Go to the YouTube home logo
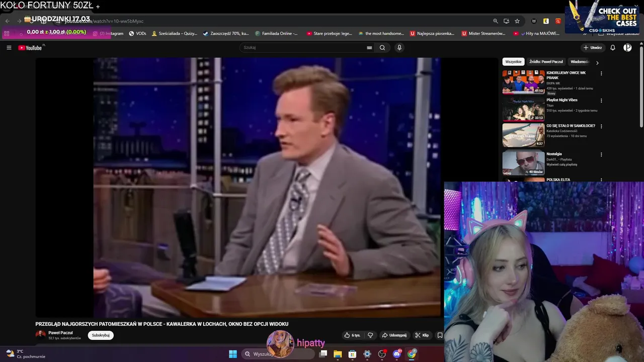The width and height of the screenshot is (644, 362). tap(30, 48)
